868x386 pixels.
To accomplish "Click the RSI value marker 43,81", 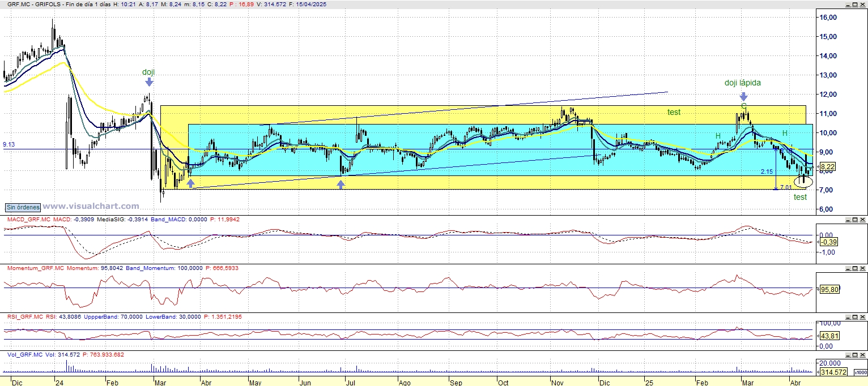I will tap(829, 336).
